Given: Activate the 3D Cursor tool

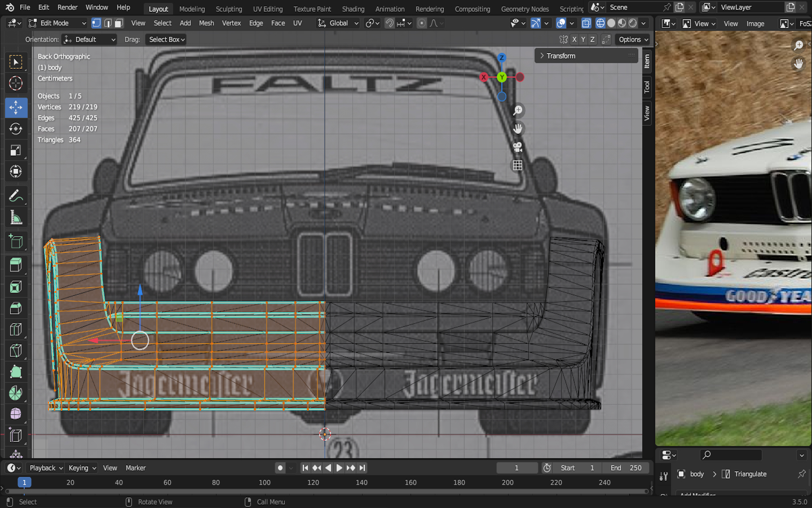Looking at the screenshot, I should coord(16,84).
